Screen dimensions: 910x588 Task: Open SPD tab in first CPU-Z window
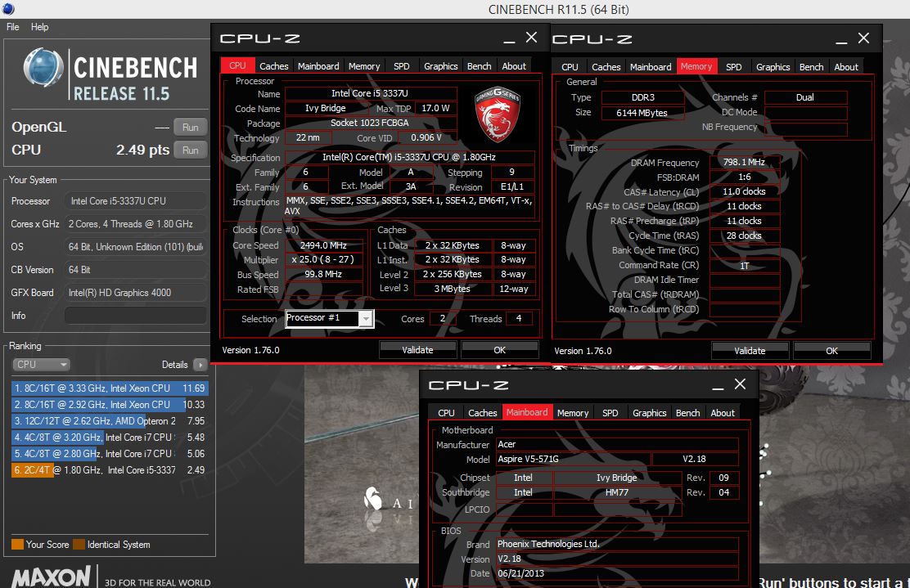click(402, 66)
